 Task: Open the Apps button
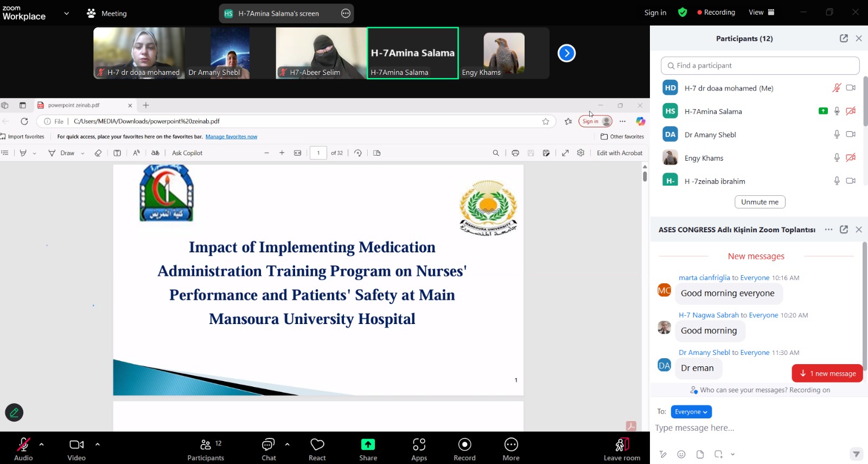tap(419, 449)
